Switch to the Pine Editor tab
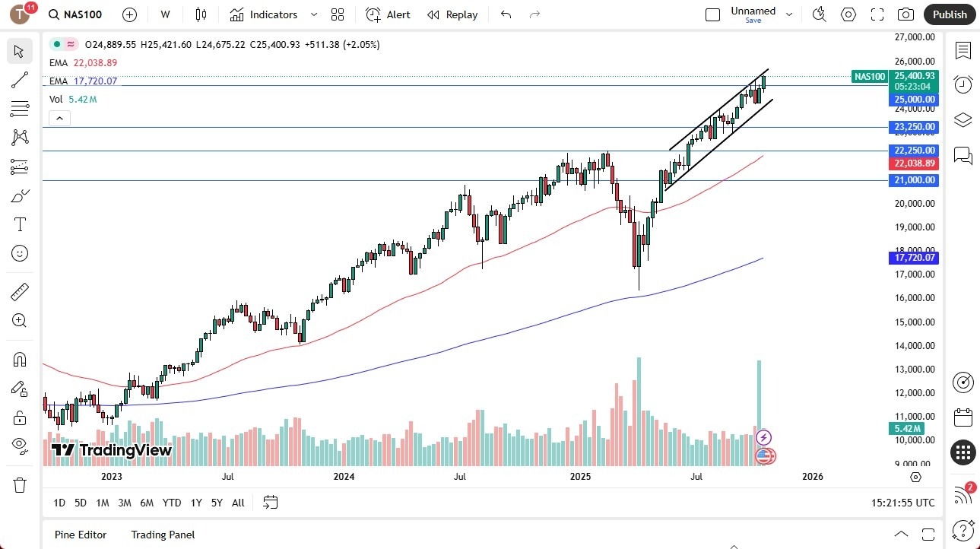 pyautogui.click(x=80, y=535)
